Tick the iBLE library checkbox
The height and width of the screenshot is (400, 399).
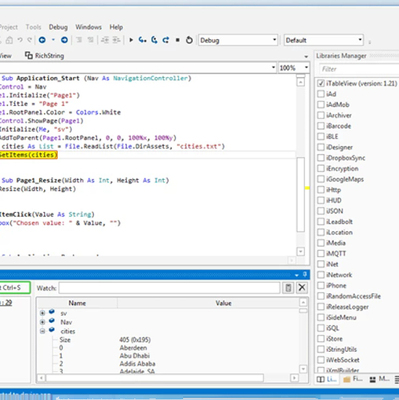pyautogui.click(x=321, y=137)
